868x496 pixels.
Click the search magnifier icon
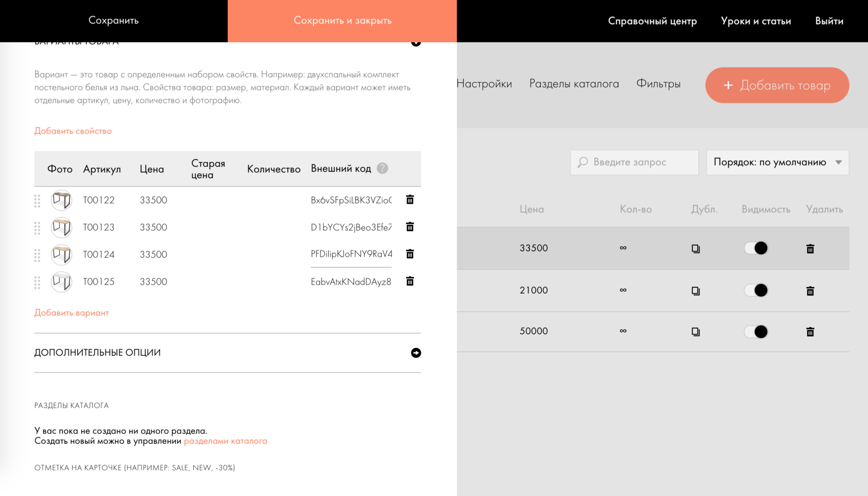click(583, 162)
